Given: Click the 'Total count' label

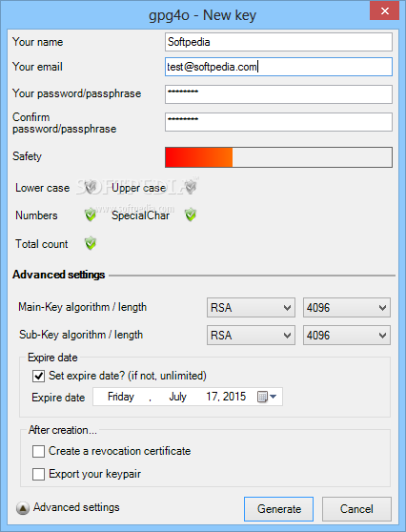Looking at the screenshot, I should [x=42, y=244].
